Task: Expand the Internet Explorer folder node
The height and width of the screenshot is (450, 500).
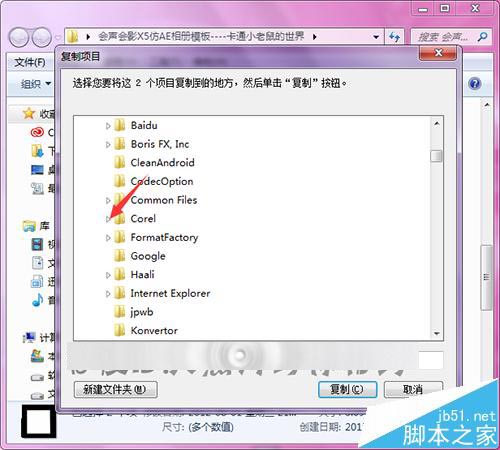Action: point(108,294)
